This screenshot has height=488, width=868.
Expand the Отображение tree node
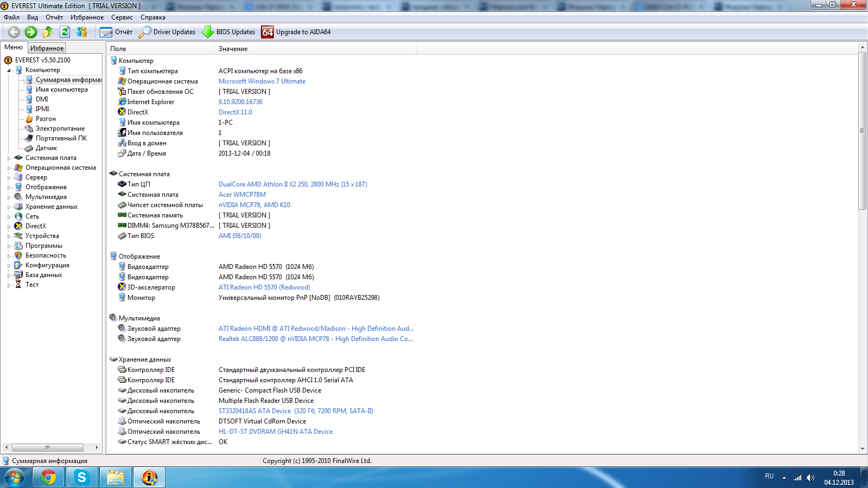pos(9,188)
